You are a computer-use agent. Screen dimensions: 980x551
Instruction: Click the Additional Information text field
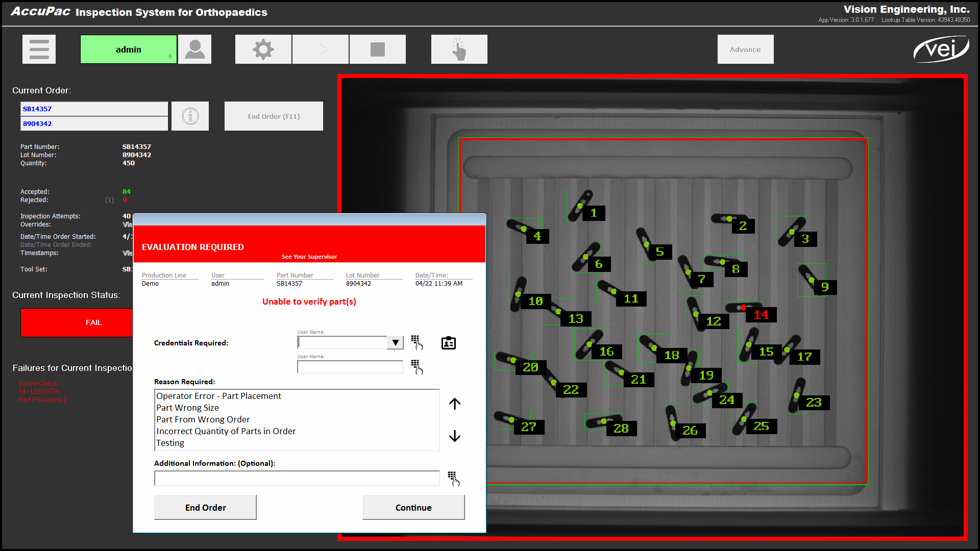pos(297,479)
